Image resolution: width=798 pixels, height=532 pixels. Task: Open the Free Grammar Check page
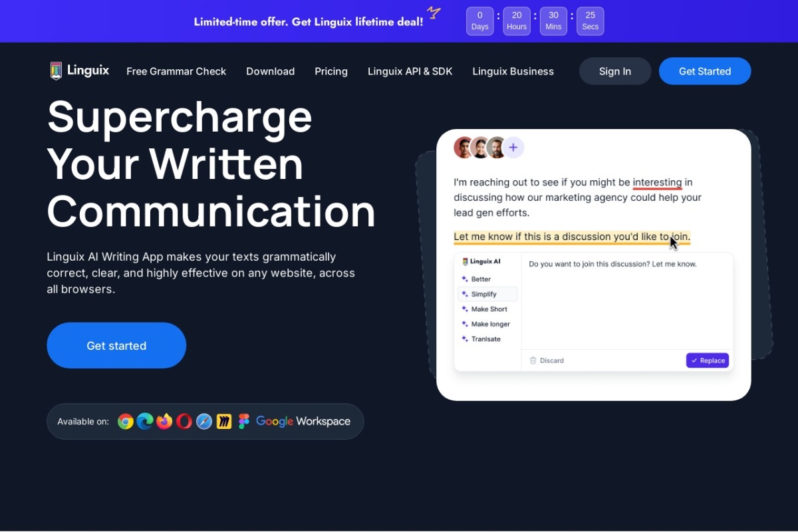coord(176,71)
